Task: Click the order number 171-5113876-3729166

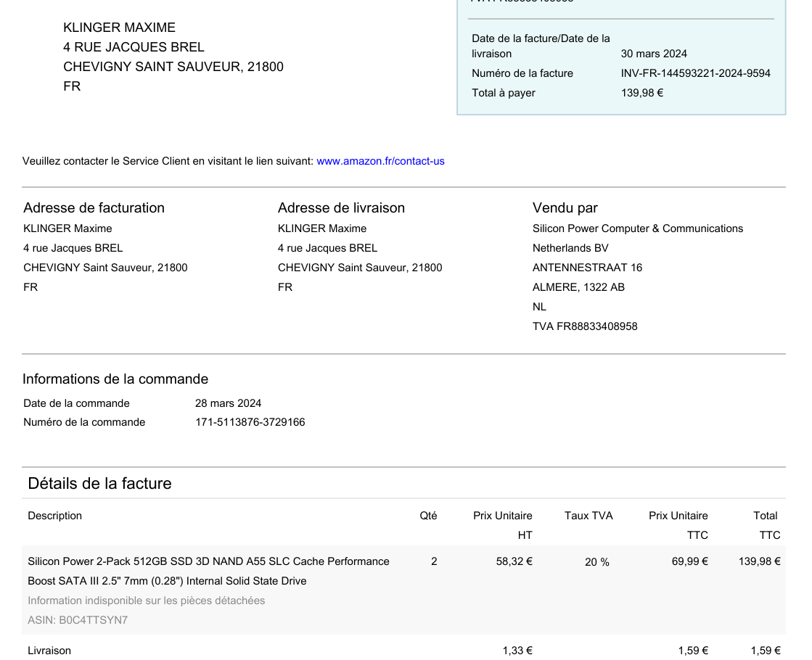Action: click(x=250, y=422)
